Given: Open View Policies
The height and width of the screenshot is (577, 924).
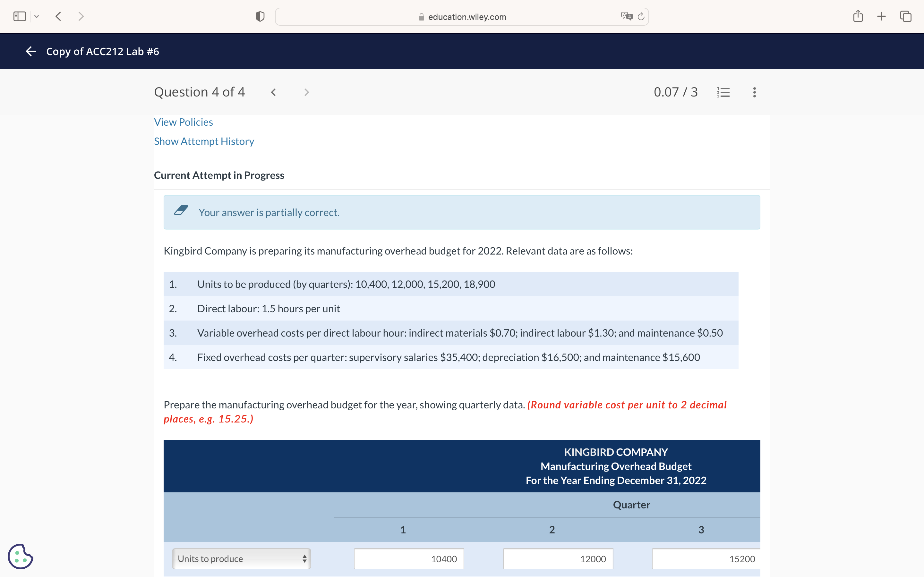Looking at the screenshot, I should (x=183, y=122).
